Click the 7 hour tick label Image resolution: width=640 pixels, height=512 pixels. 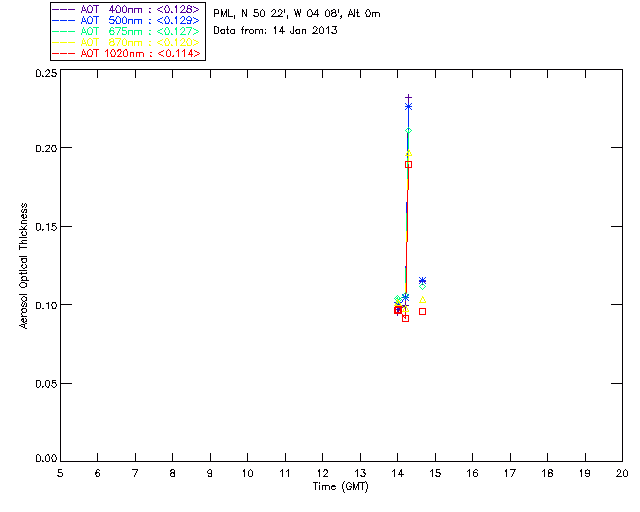(135, 473)
